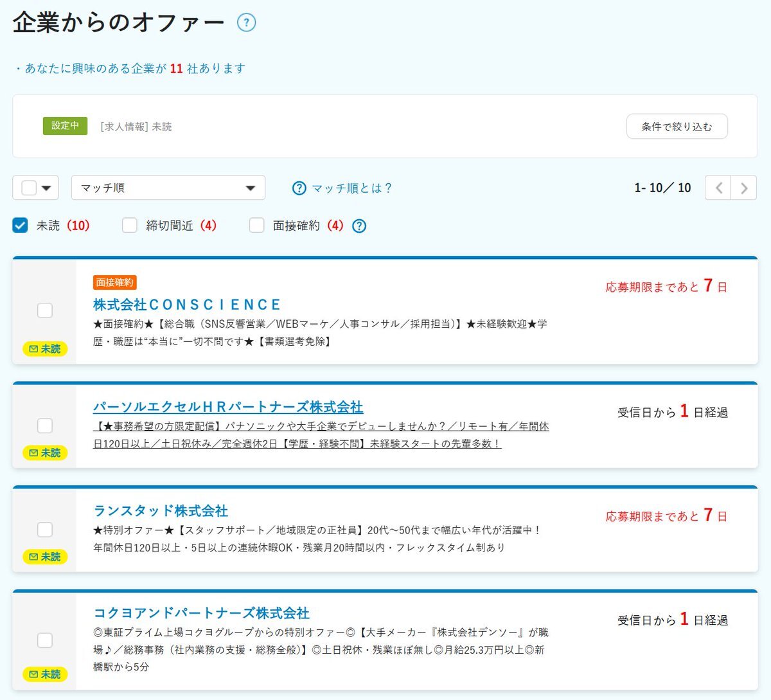Image resolution: width=771 pixels, height=700 pixels.
Task: Click the 面接確約 orange tag on CONSCIENCE
Action: (114, 282)
